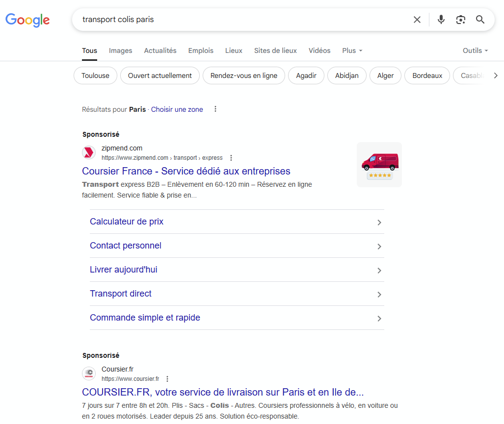Clear the search box with X icon

(417, 20)
